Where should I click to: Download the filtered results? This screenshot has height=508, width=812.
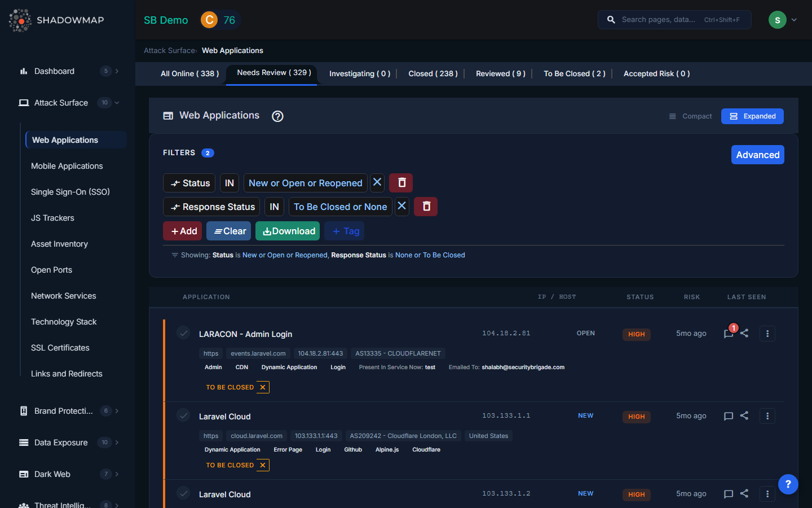288,231
